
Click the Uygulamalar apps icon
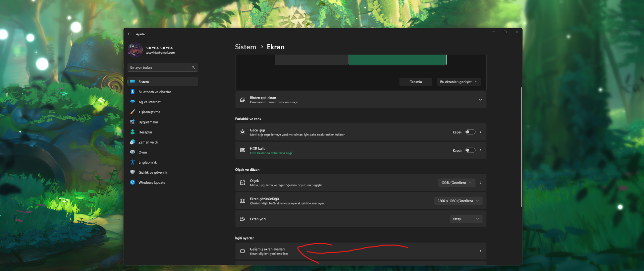pos(132,122)
